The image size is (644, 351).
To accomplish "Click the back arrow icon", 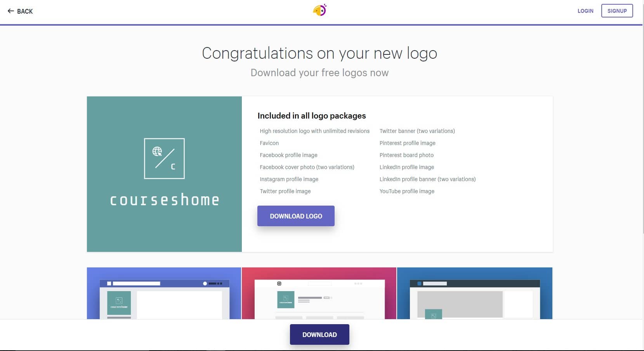I will point(10,11).
